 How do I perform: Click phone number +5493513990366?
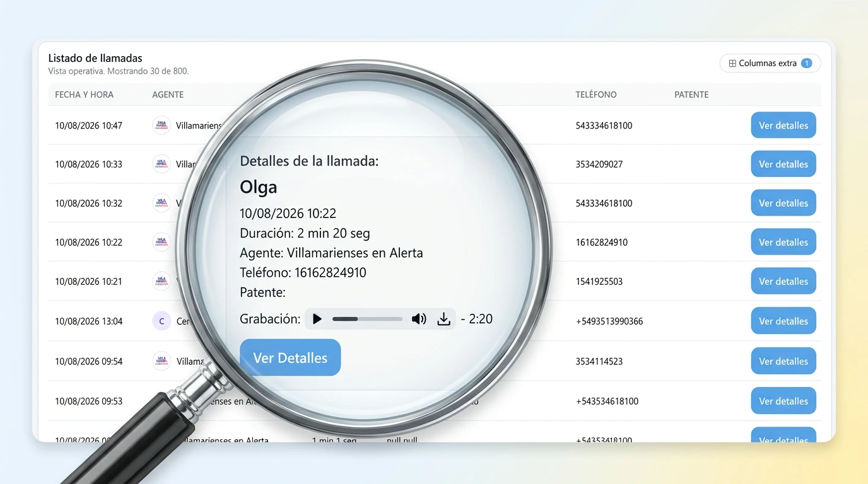tap(609, 321)
